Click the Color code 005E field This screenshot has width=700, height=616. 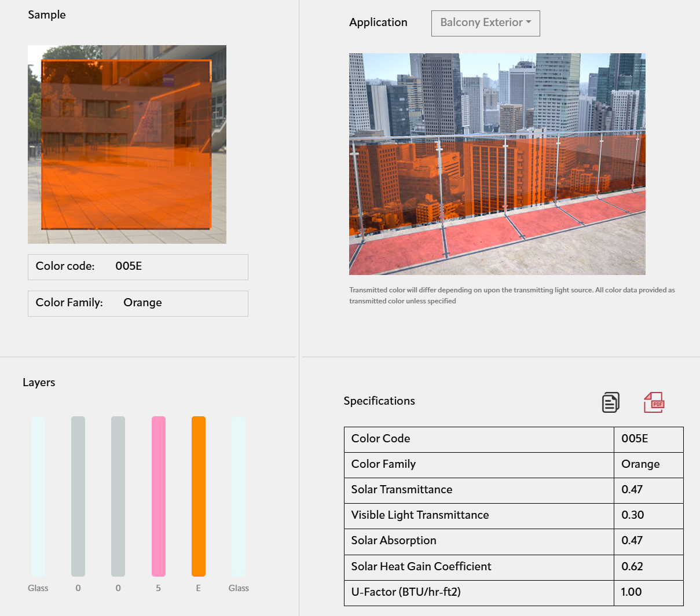(x=138, y=267)
